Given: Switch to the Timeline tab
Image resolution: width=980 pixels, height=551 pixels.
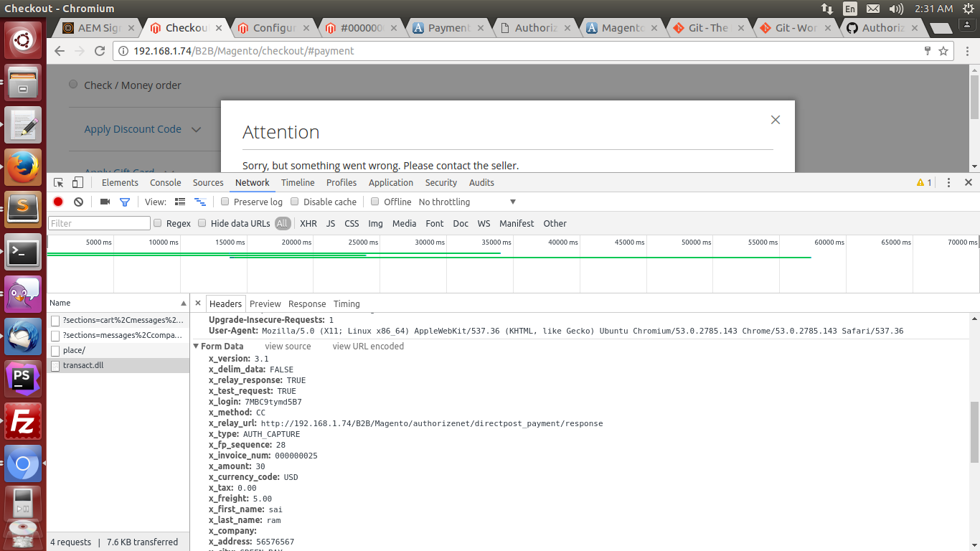Looking at the screenshot, I should tap(298, 183).
